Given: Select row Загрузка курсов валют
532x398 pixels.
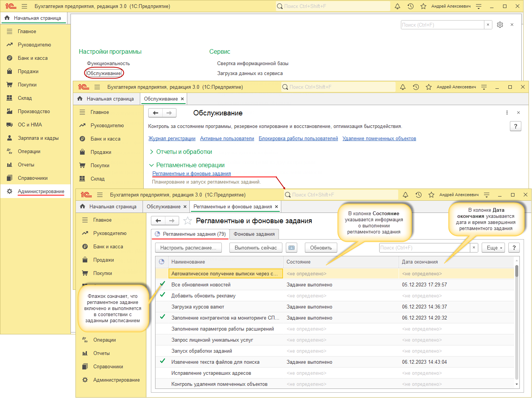Looking at the screenshot, I should coord(335,307).
